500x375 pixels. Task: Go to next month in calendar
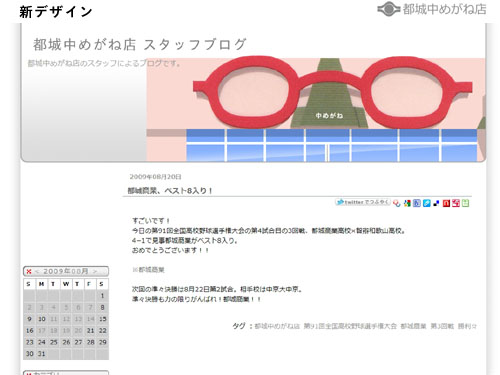pyautogui.click(x=95, y=271)
